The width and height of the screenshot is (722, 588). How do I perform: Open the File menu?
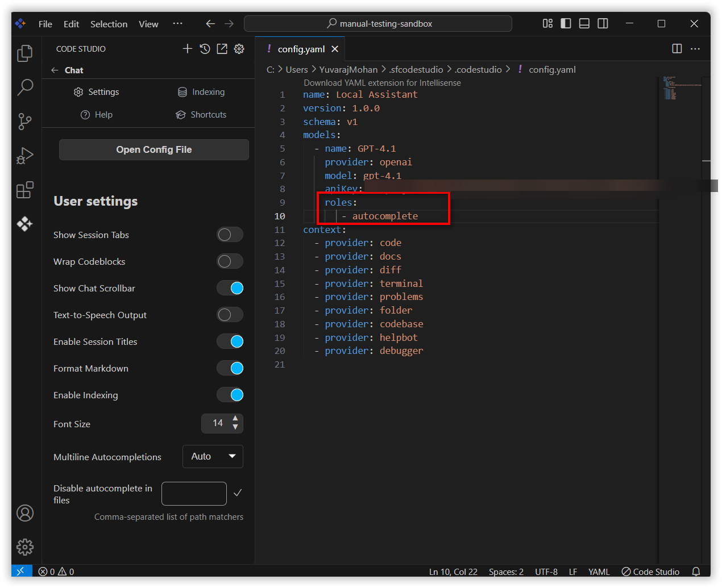[x=45, y=24]
